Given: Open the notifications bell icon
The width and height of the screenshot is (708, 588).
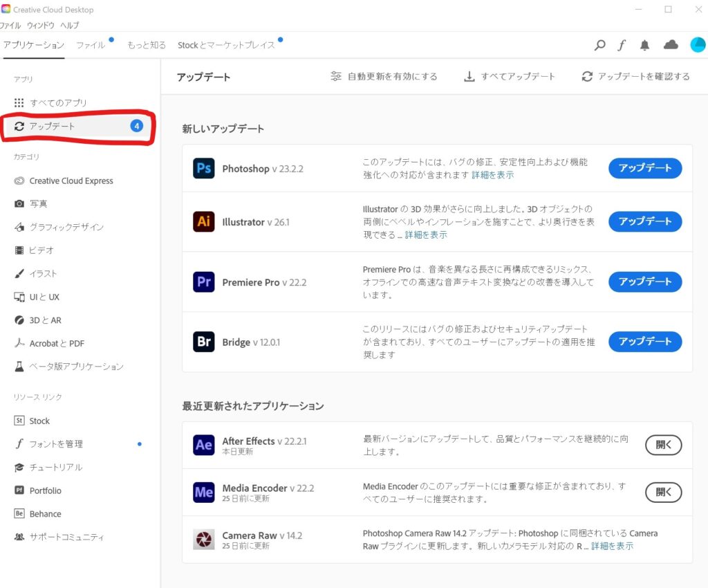Looking at the screenshot, I should [x=645, y=45].
